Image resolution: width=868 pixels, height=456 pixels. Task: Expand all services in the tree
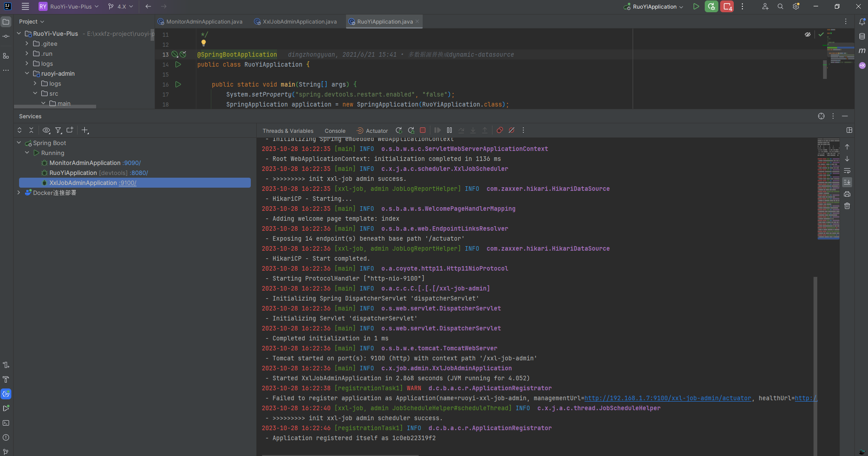[x=20, y=130]
